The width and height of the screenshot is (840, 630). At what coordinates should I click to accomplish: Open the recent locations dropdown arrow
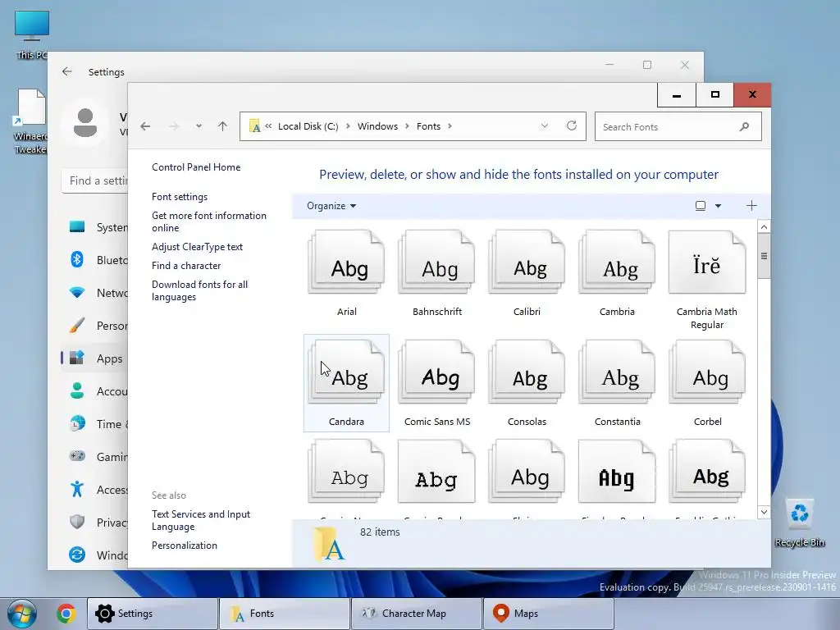coord(199,126)
